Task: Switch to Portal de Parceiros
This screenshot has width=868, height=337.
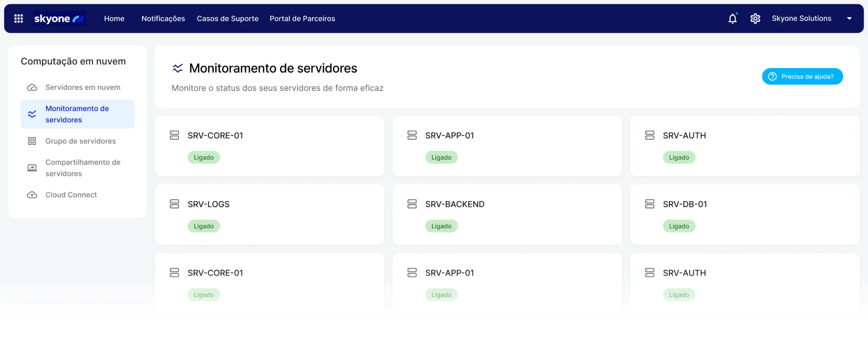Action: pos(302,19)
